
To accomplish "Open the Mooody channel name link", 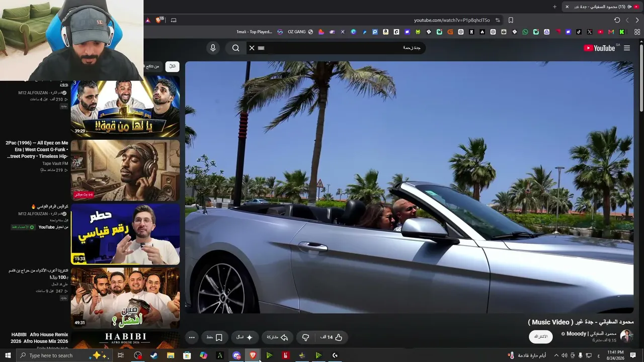I will pyautogui.click(x=591, y=334).
